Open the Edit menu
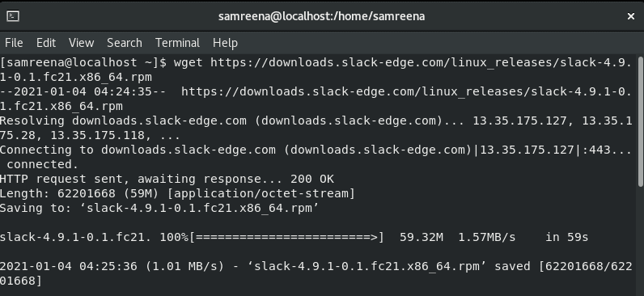The width and height of the screenshot is (644, 296). click(46, 43)
